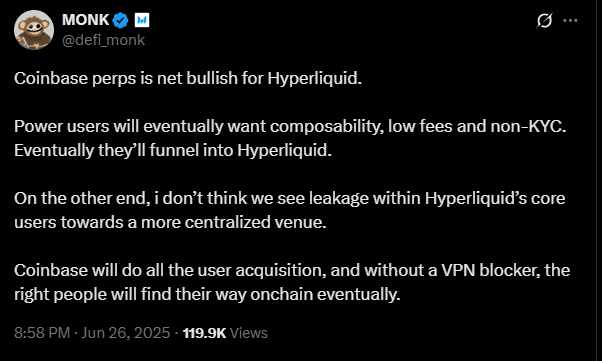The width and height of the screenshot is (602, 361).
Task: Select the line 'Coinbase perps is net bullish for Hyperliquid.'
Action: pyautogui.click(x=188, y=79)
